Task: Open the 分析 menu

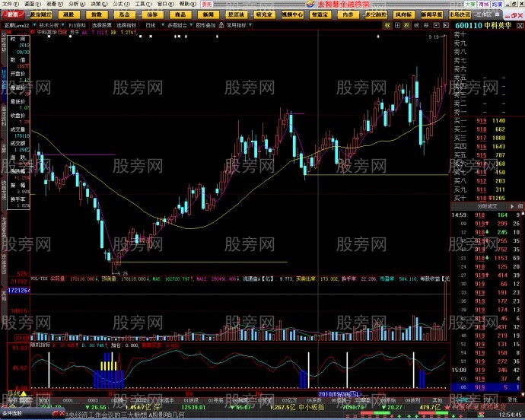Action: point(77,4)
